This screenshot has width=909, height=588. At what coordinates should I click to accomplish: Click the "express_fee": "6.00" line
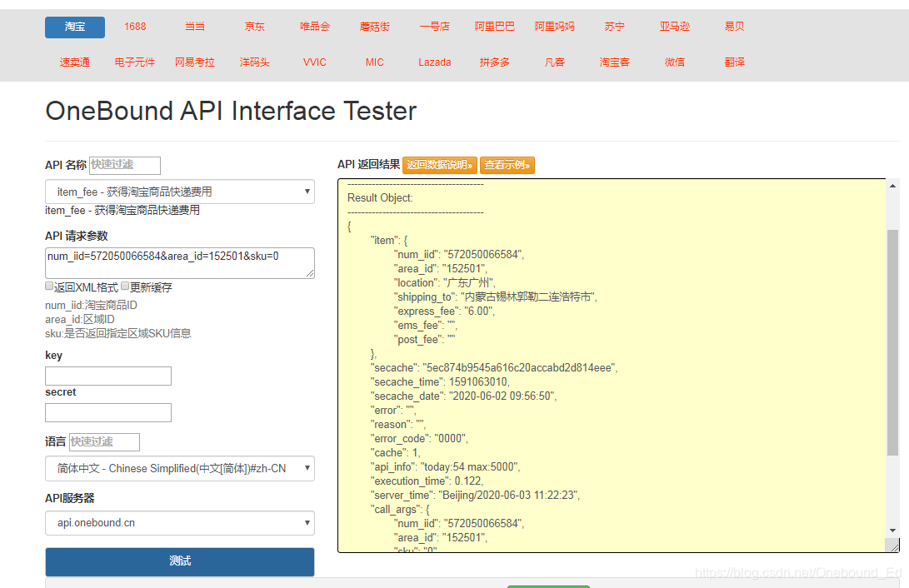(444, 311)
